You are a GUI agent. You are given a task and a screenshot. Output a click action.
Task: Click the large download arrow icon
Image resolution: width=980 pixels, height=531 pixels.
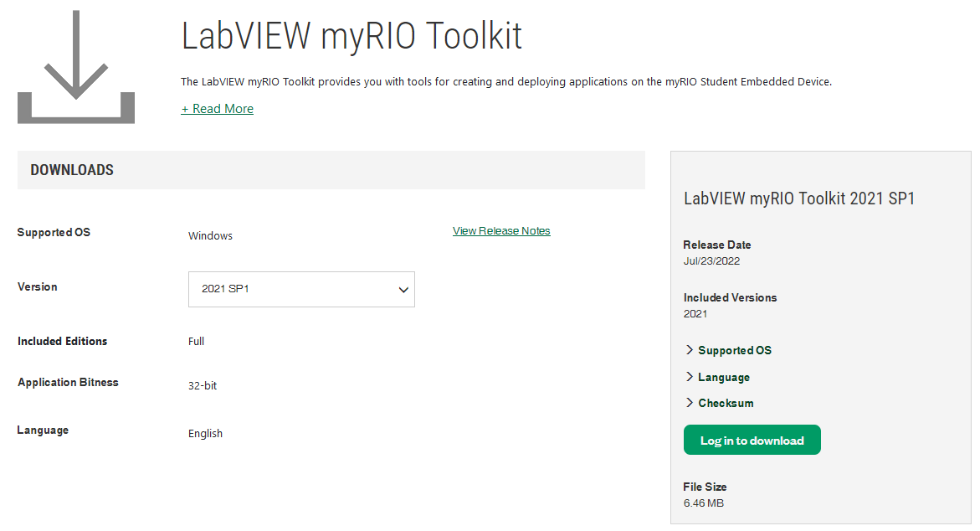[x=75, y=67]
